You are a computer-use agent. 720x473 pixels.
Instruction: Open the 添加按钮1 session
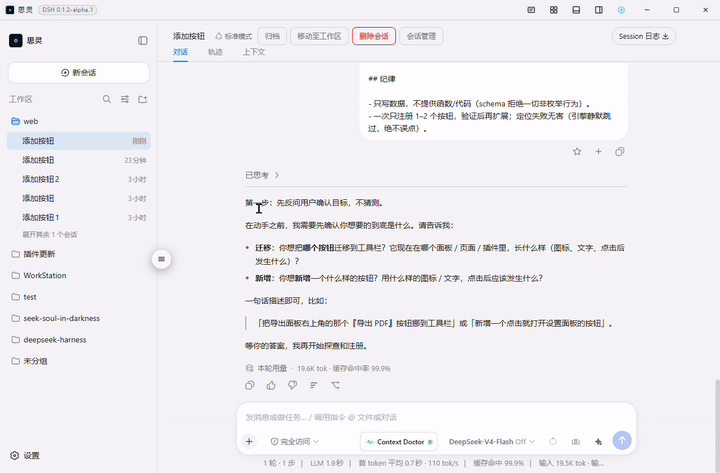pyautogui.click(x=79, y=217)
